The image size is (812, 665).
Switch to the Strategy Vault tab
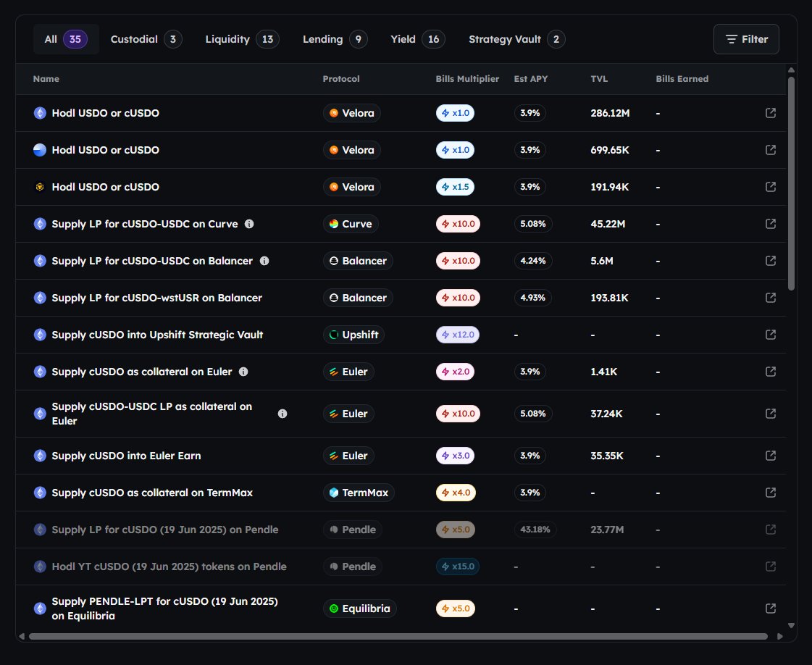point(516,39)
